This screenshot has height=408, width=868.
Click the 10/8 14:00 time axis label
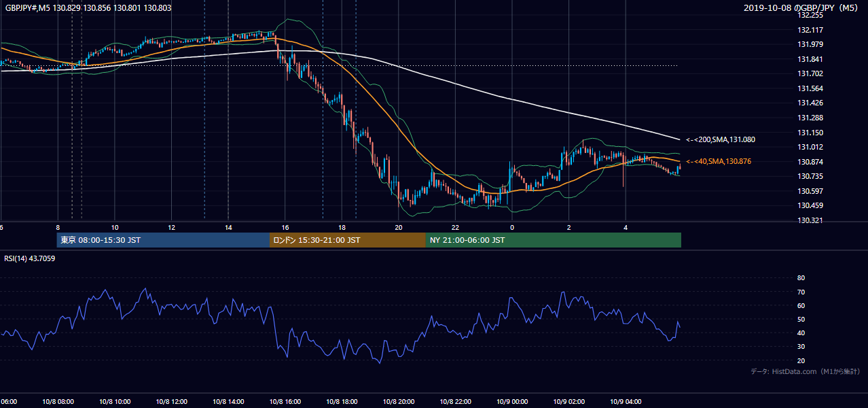(228, 402)
